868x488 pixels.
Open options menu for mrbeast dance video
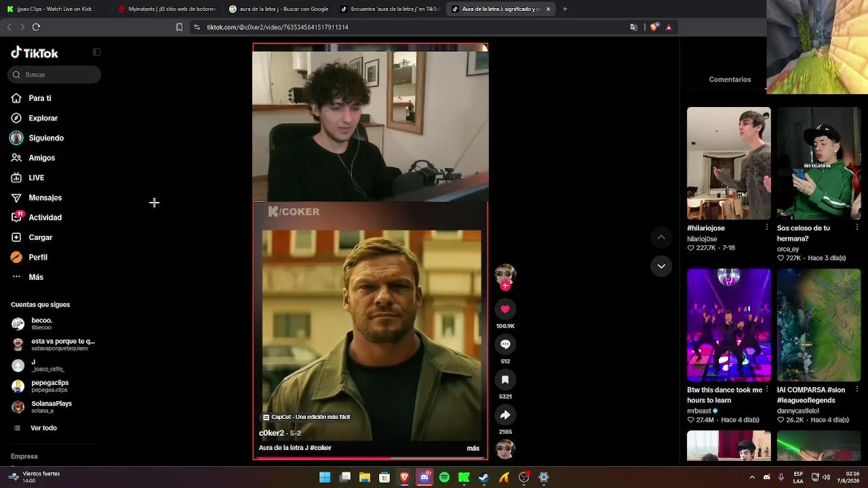pyautogui.click(x=767, y=390)
